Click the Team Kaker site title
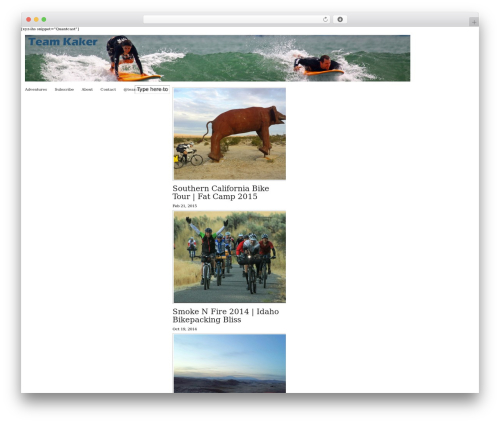The width and height of the screenshot is (500, 423). pos(63,42)
